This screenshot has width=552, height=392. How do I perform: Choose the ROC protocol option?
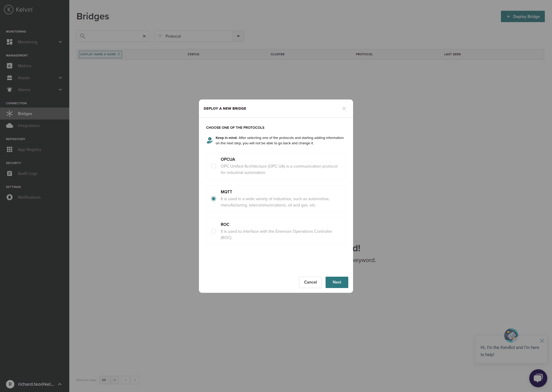214,231
